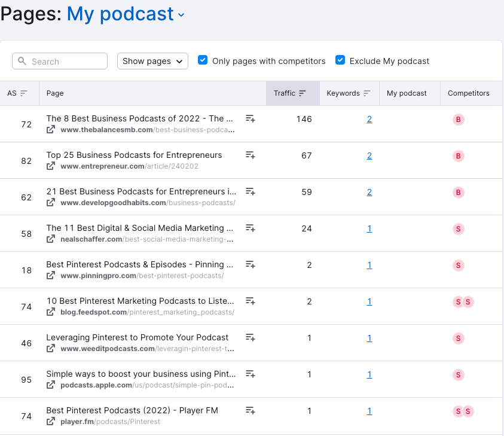This screenshot has height=436, width=504.
Task: Click add-to-list icon for Top 25 Business Podcasts
Action: pyautogui.click(x=251, y=156)
